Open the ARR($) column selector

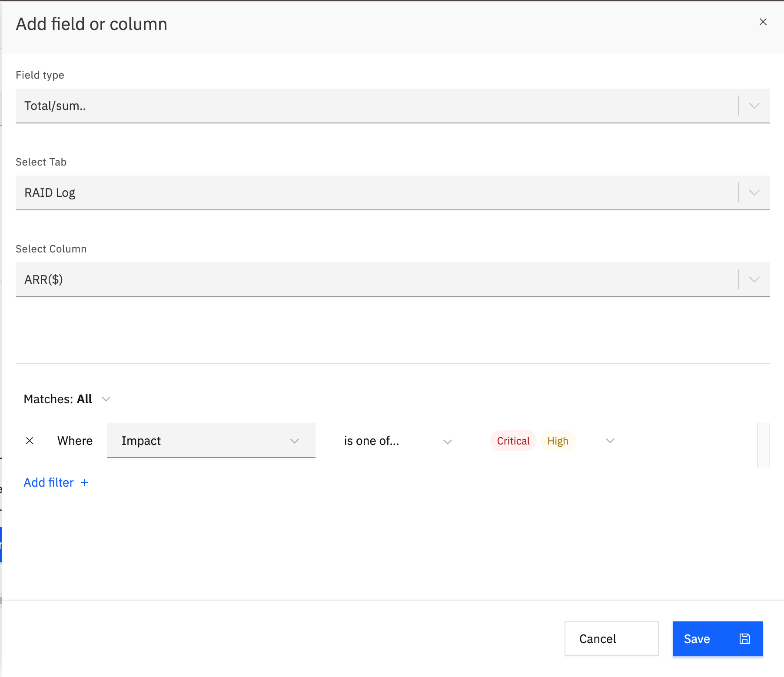point(392,279)
